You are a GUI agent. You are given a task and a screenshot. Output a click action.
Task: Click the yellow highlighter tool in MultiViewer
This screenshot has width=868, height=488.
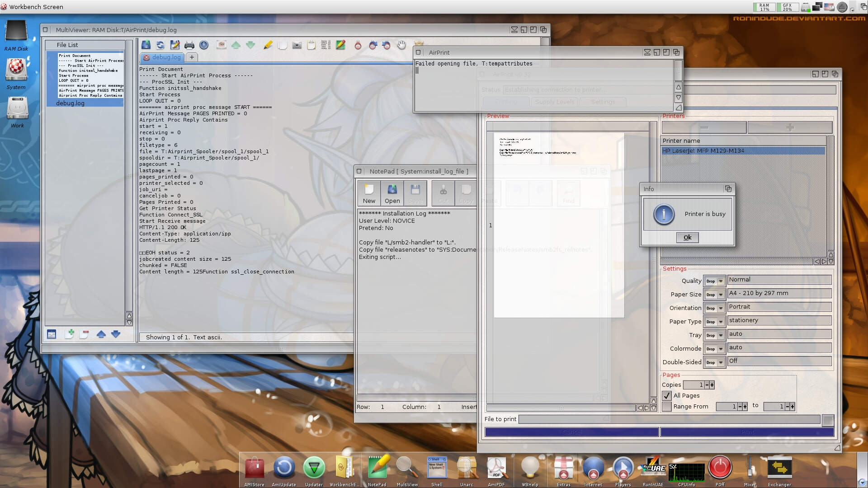click(x=268, y=45)
